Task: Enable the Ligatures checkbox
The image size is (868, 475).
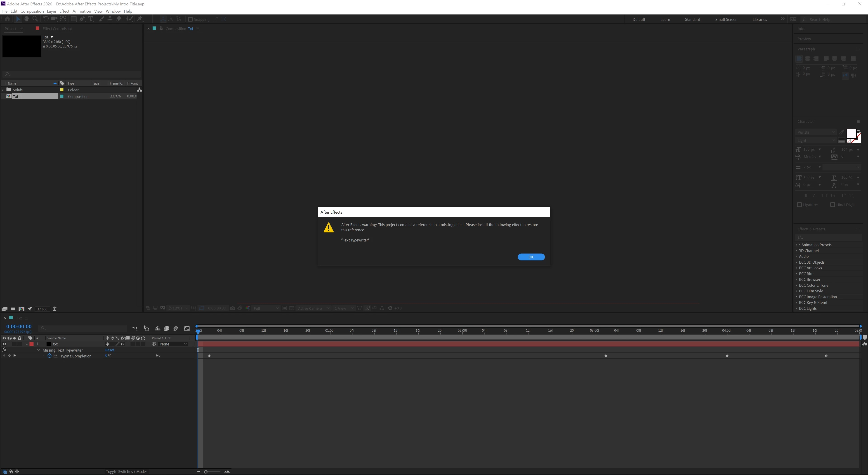Action: tap(799, 205)
